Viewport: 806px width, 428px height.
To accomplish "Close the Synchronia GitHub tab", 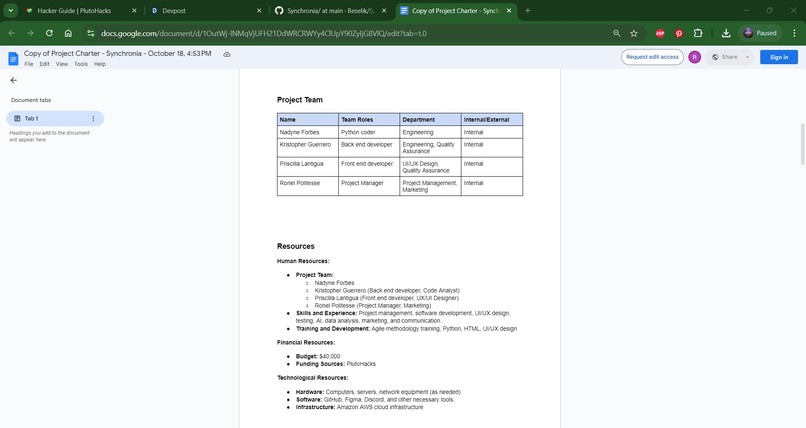I will coord(384,10).
